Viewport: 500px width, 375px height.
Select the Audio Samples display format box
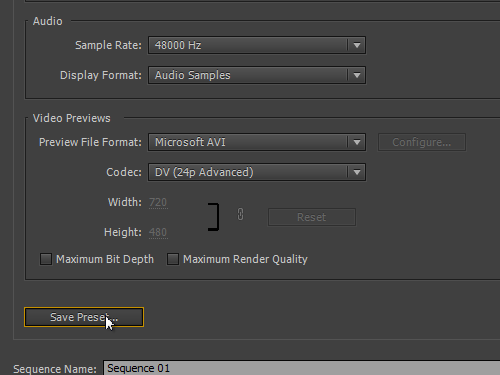click(257, 75)
